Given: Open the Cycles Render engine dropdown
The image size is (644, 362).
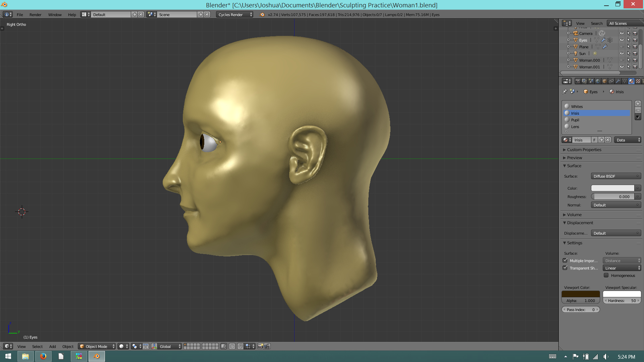Looking at the screenshot, I should 235,14.
